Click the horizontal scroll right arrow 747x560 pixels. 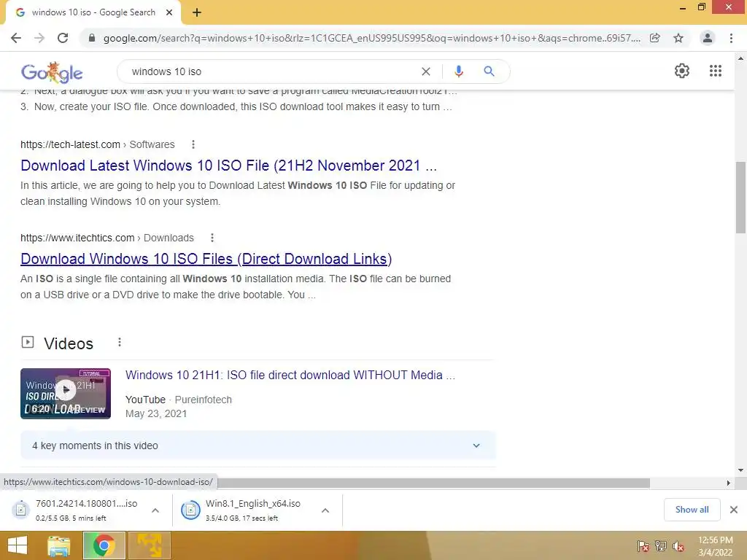[729, 483]
